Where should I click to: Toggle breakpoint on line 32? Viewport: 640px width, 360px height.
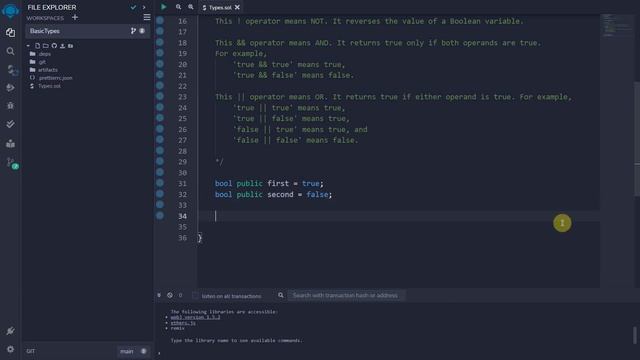[160, 194]
